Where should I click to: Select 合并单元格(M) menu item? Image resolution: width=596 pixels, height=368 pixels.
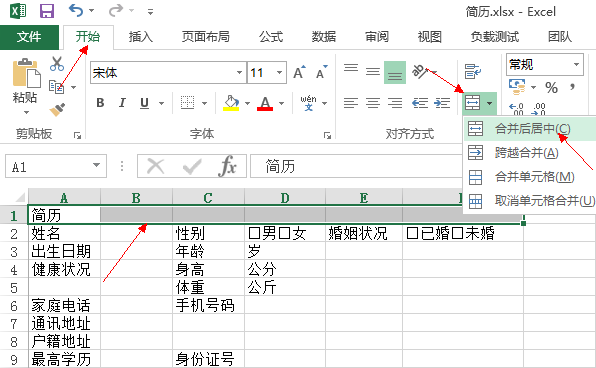click(x=530, y=177)
